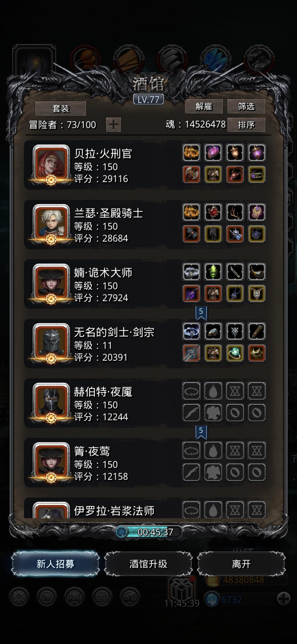Click the 00:45:37 refresh timer bar
Image resolution: width=297 pixels, height=644 pixels.
(x=148, y=532)
